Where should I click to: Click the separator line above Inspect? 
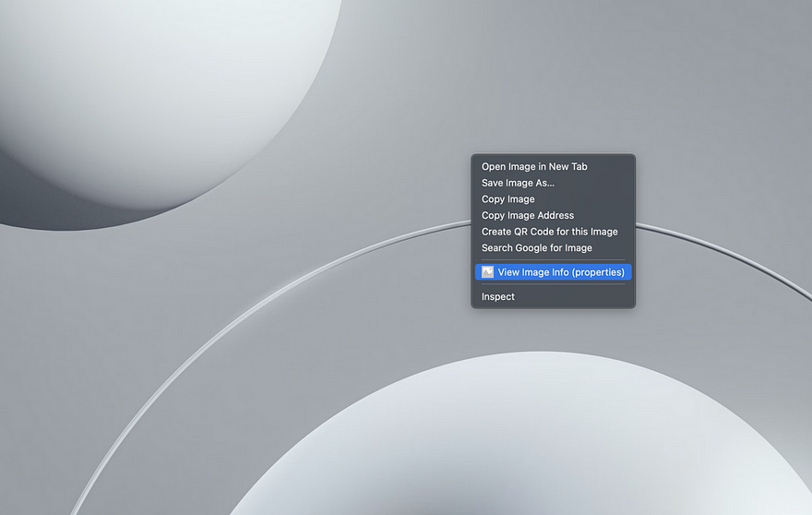(553, 284)
